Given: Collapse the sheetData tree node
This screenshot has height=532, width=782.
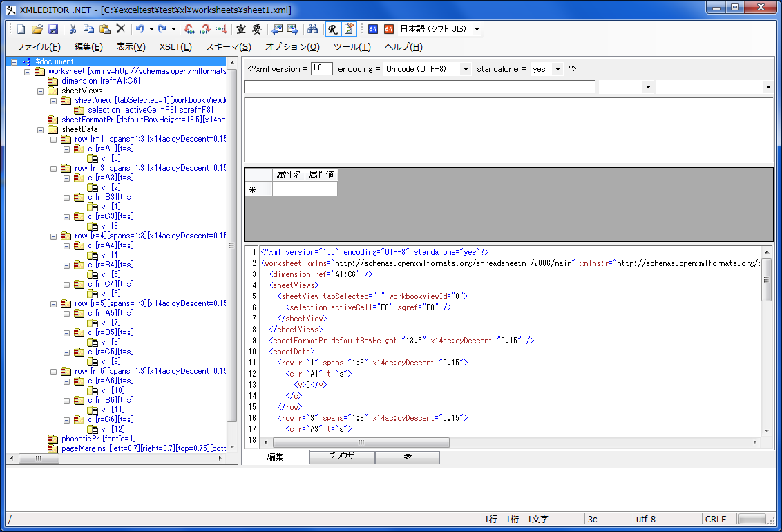Looking at the screenshot, I should coord(40,129).
